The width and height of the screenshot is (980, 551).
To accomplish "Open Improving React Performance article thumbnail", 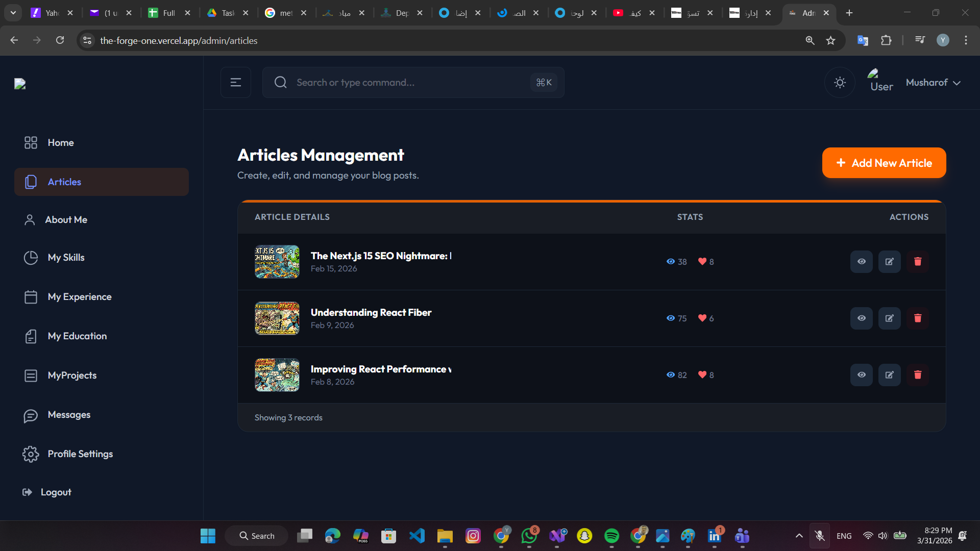I will click(x=277, y=375).
